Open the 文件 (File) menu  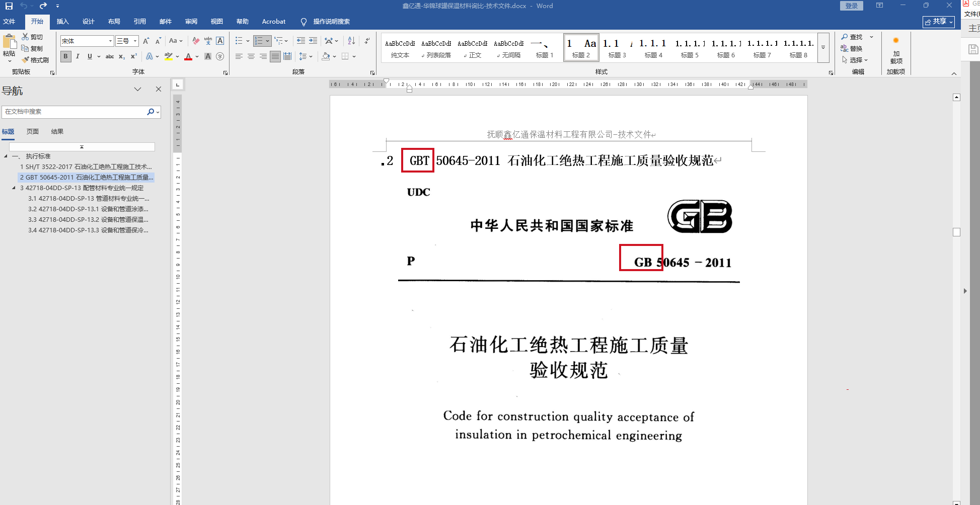[9, 22]
